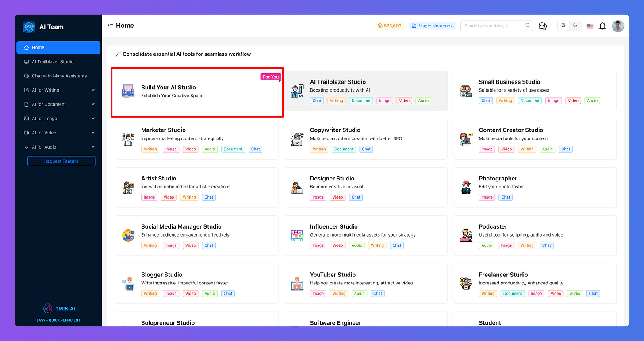Click the Request Feature button
The width and height of the screenshot is (644, 341).
click(x=61, y=161)
